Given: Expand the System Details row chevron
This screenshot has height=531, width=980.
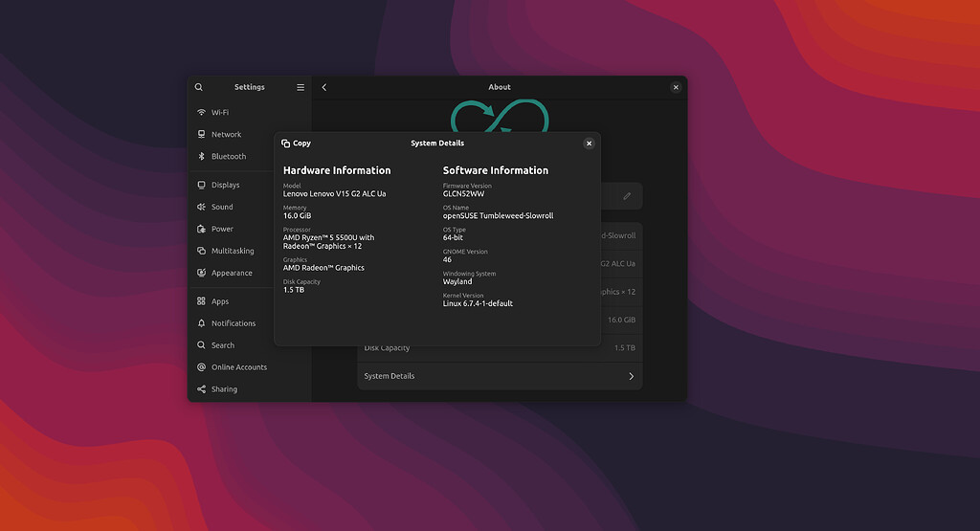Looking at the screenshot, I should click(x=631, y=376).
